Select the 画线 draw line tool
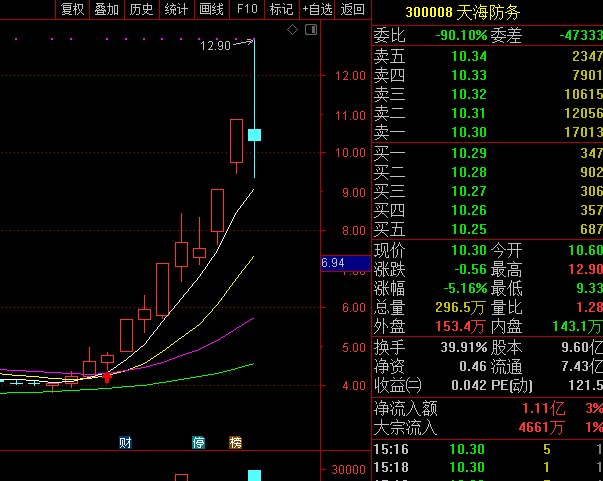The width and height of the screenshot is (603, 481). pos(211,9)
